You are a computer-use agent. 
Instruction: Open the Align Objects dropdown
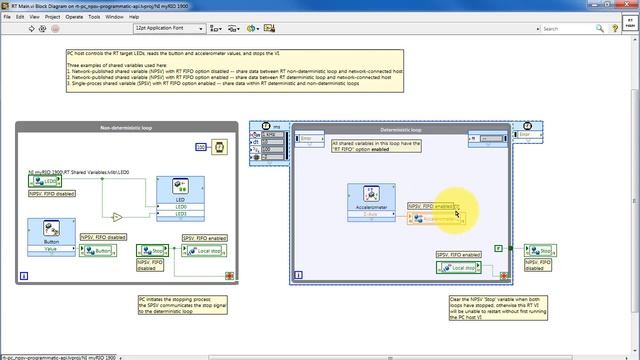point(216,29)
